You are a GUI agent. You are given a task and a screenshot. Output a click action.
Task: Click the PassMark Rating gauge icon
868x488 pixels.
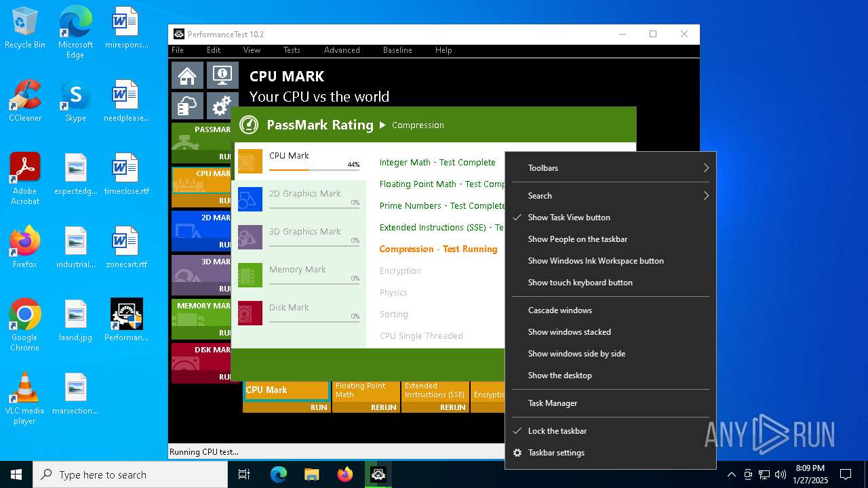tap(249, 125)
